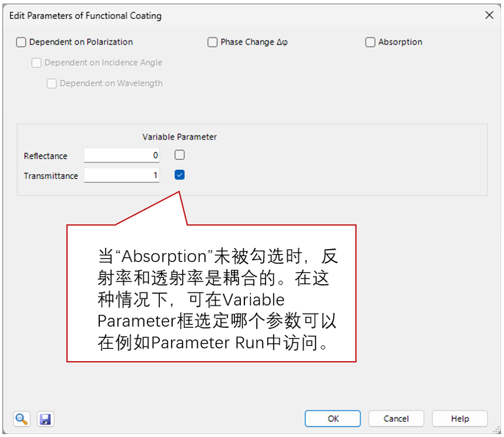
Task: Close the Functional Coating dialog
Action: 489,15
